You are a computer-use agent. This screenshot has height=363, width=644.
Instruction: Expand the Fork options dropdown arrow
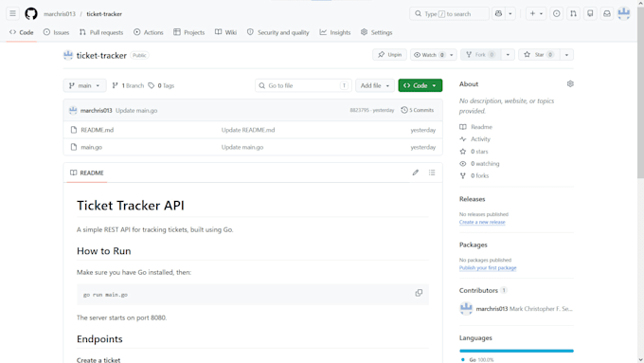click(508, 55)
